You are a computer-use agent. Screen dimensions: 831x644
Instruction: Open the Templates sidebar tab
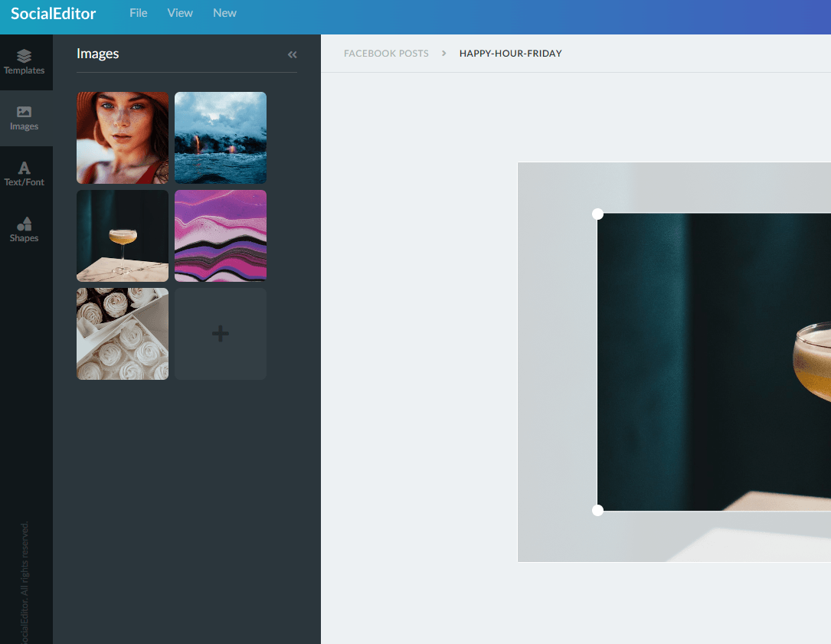[24, 62]
